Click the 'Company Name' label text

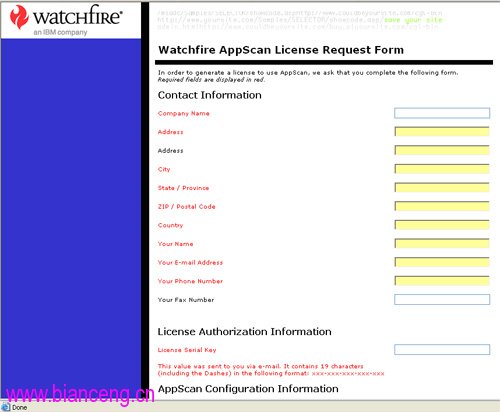184,113
